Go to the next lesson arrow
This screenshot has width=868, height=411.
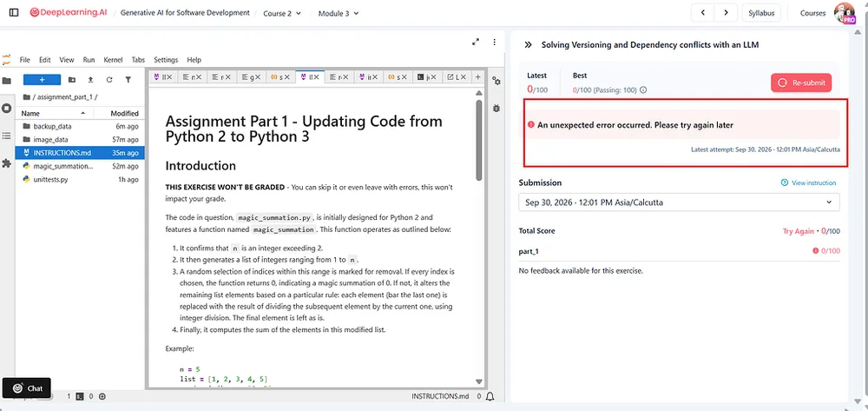(726, 13)
